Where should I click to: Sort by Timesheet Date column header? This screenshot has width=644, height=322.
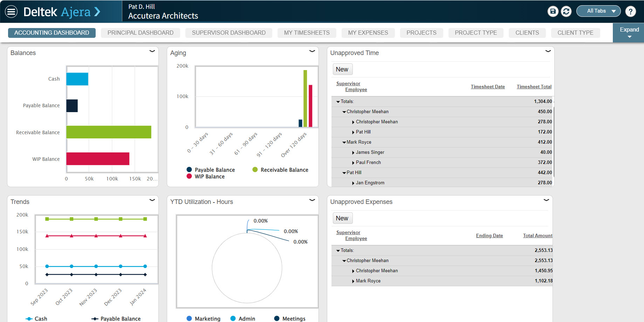[487, 87]
